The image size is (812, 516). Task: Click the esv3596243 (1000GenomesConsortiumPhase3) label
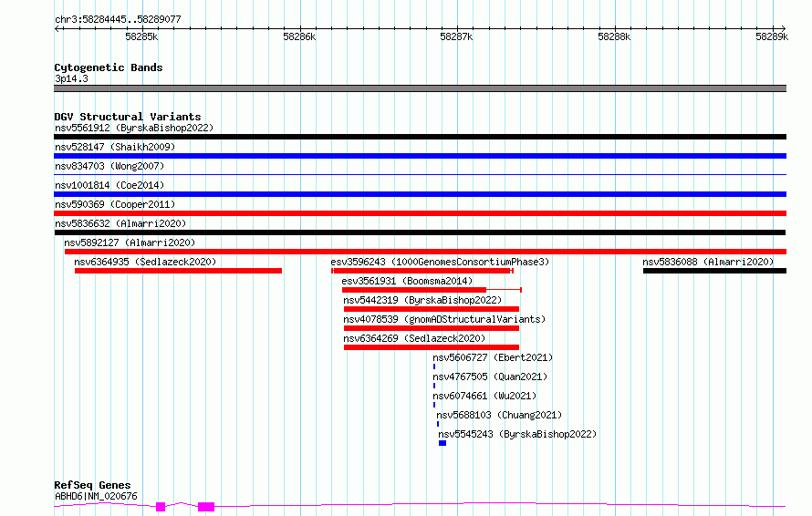[440, 262]
